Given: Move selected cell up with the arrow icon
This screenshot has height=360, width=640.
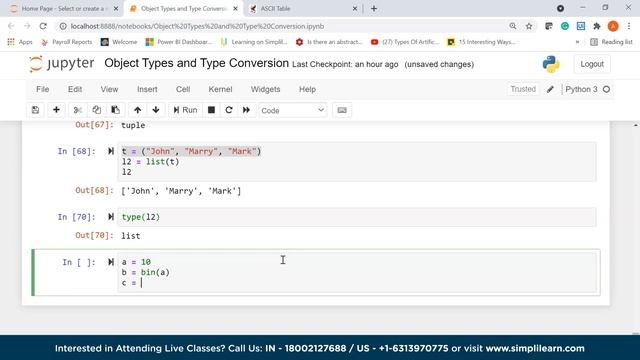Looking at the screenshot, I should coord(138,110).
